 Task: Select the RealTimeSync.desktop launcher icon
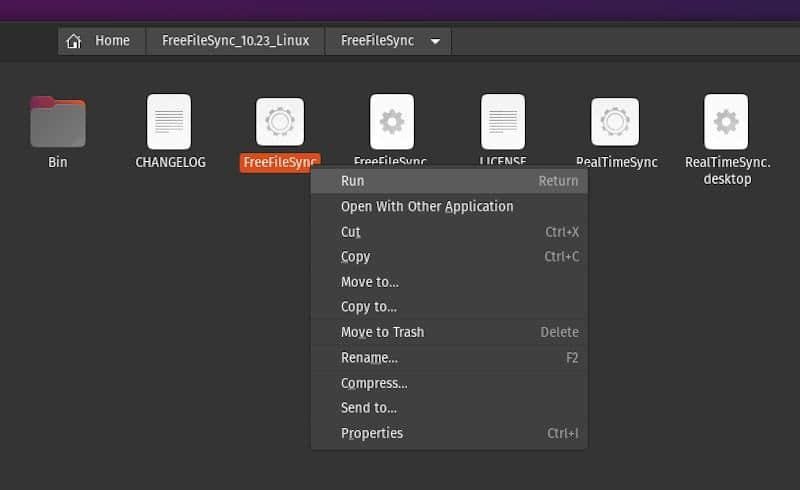[x=726, y=122]
